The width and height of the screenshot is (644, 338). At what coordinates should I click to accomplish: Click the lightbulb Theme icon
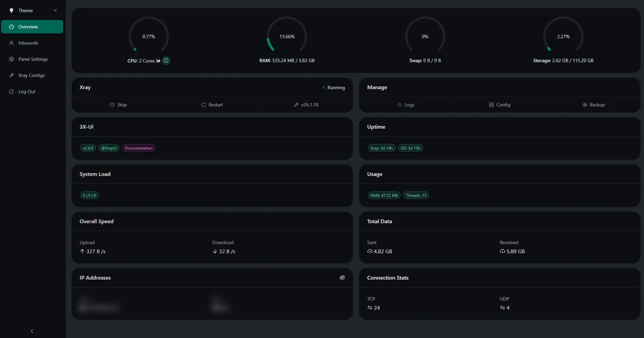point(12,11)
